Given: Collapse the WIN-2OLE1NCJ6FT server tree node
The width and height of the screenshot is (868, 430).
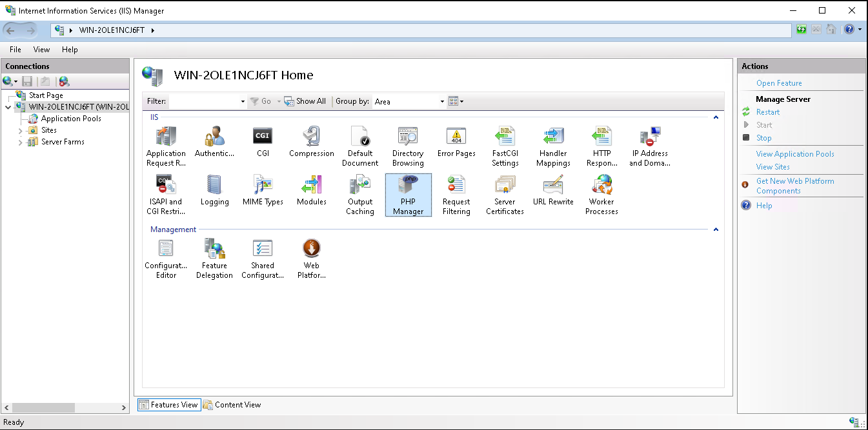Looking at the screenshot, I should [x=8, y=107].
